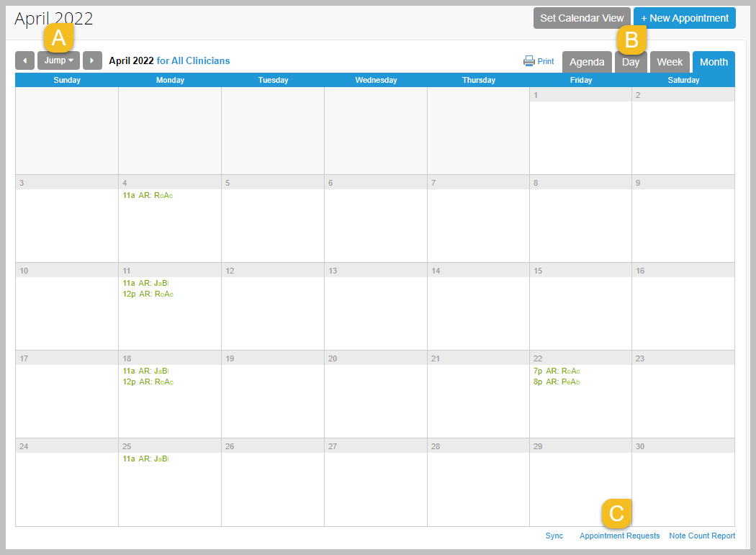
Task: Click the Wednesday column header
Action: pos(376,80)
